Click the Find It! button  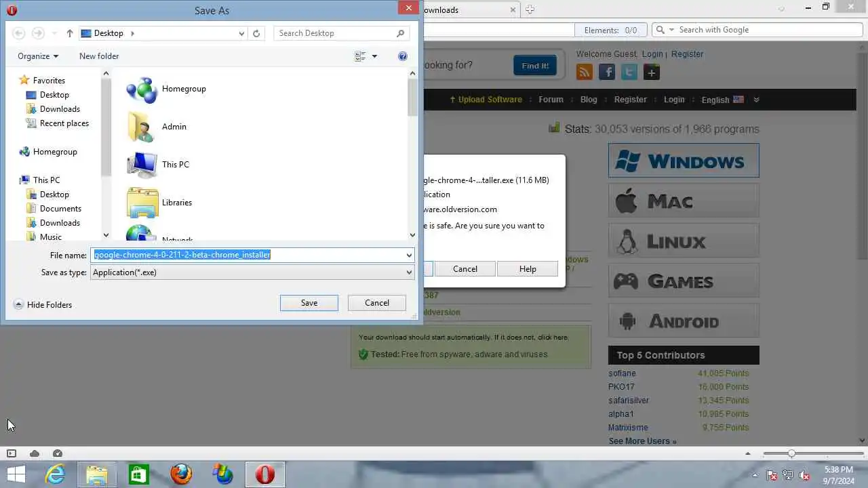coord(535,66)
